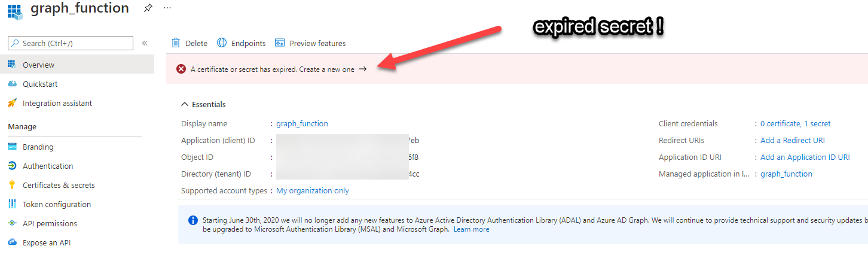Viewport: 868px width, 258px height.
Task: Click the Expose an API cloud icon
Action: [12, 242]
